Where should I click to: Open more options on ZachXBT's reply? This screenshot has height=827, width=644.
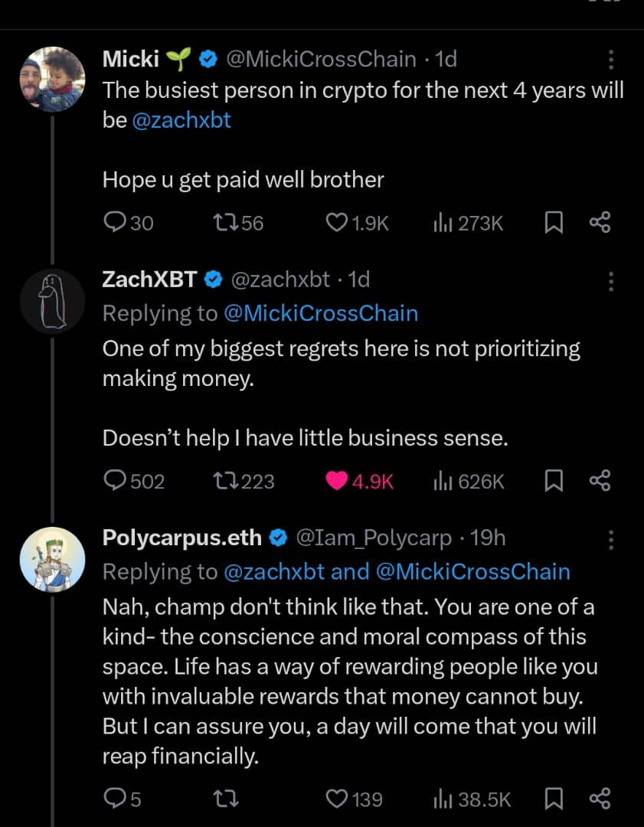pos(610,281)
